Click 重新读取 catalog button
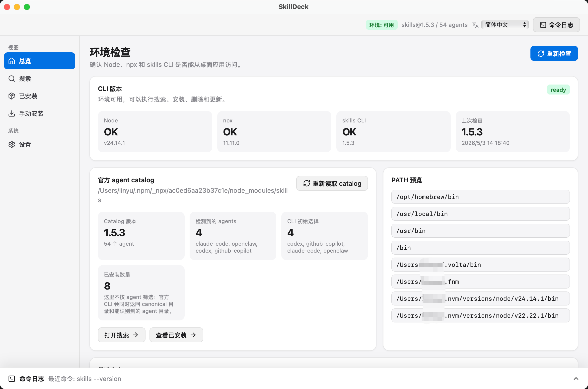This screenshot has height=389, width=588. pyautogui.click(x=332, y=183)
